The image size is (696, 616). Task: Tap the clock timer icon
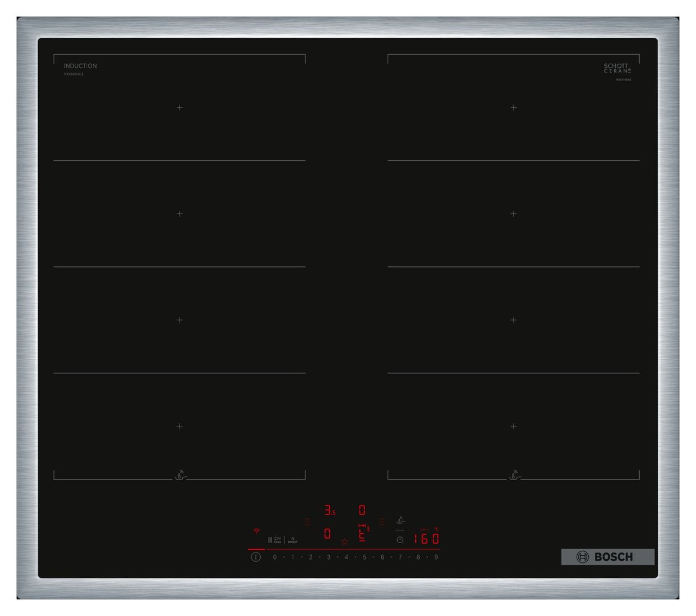point(400,540)
